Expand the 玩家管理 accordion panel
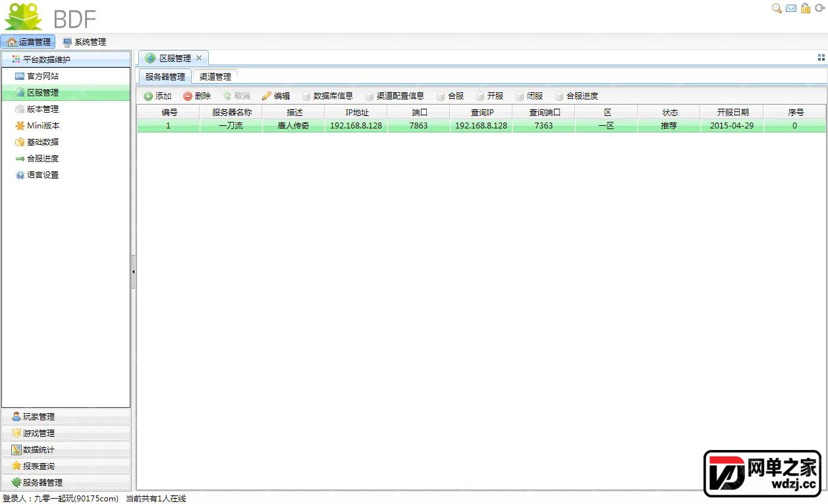Image resolution: width=828 pixels, height=504 pixels. pyautogui.click(x=66, y=417)
